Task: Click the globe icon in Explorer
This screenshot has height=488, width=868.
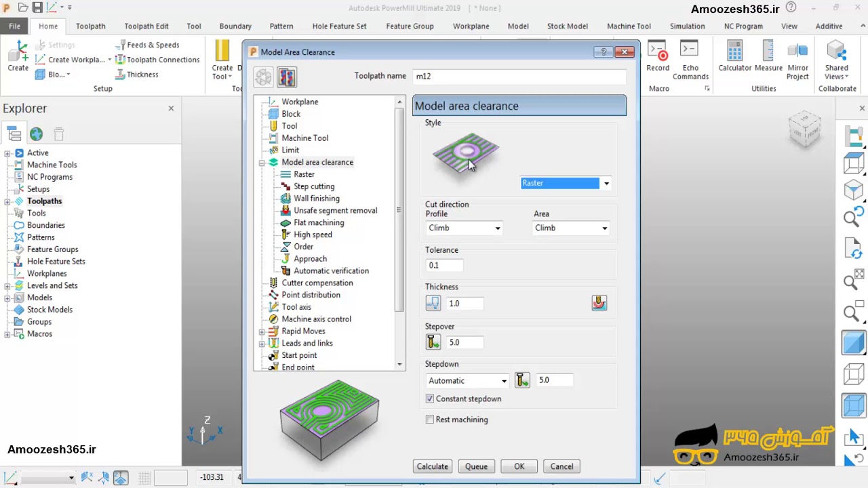Action: 36,134
